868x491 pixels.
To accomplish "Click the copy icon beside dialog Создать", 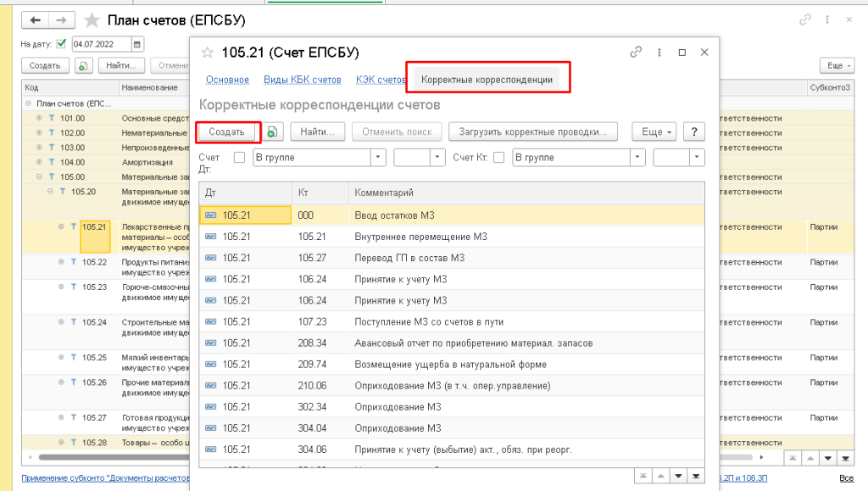I will click(x=272, y=131).
